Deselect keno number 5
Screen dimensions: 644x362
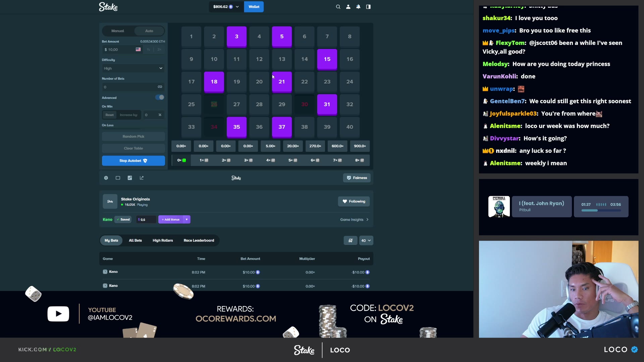pos(282,37)
